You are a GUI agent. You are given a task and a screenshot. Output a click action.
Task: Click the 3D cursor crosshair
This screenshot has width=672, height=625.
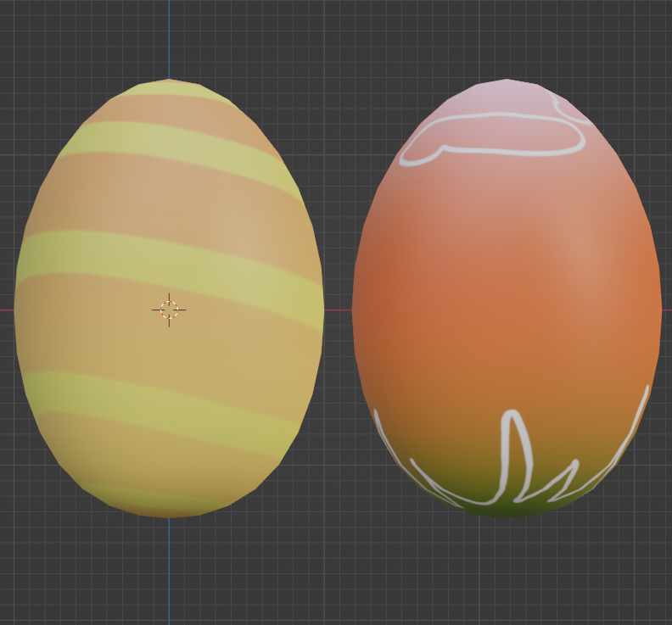[169, 310]
